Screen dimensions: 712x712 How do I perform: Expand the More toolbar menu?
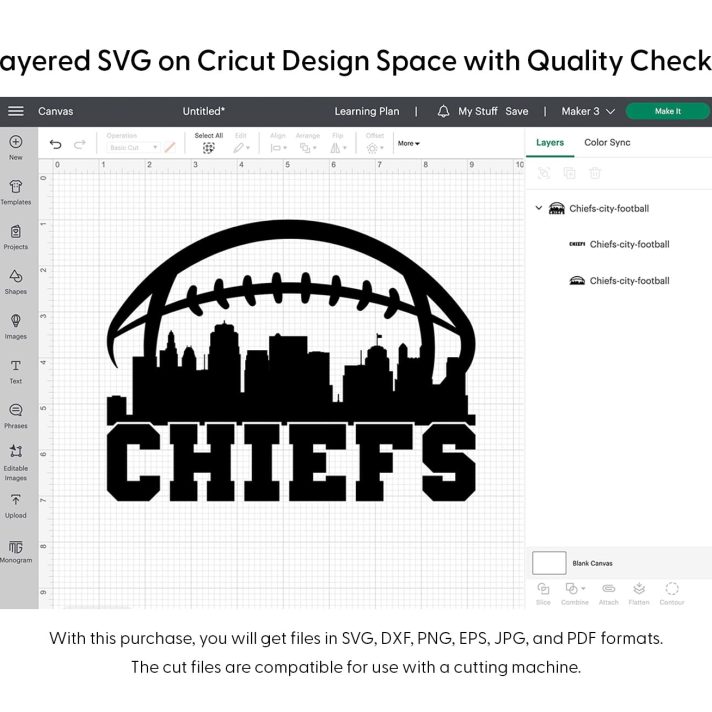pyautogui.click(x=409, y=143)
